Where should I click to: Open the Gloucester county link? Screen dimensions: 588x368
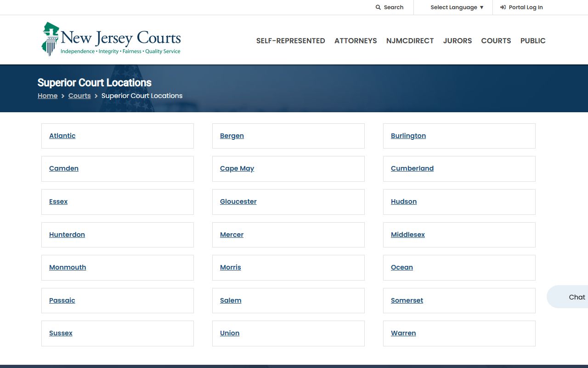(x=238, y=201)
